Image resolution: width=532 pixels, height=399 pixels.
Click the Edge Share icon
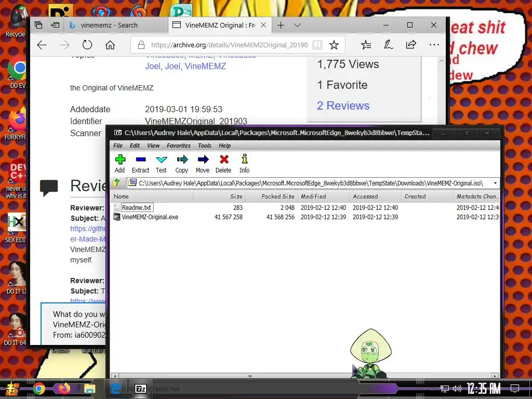coord(411,45)
